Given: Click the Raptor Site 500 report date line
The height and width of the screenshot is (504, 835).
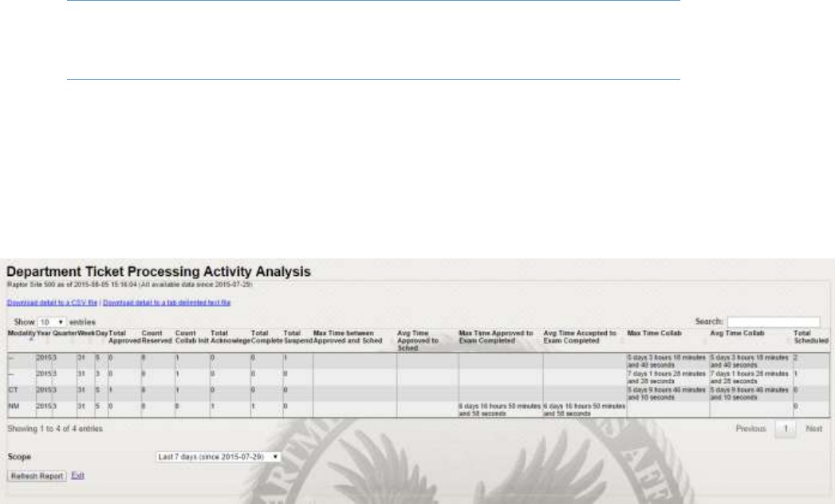Looking at the screenshot, I should [129, 285].
